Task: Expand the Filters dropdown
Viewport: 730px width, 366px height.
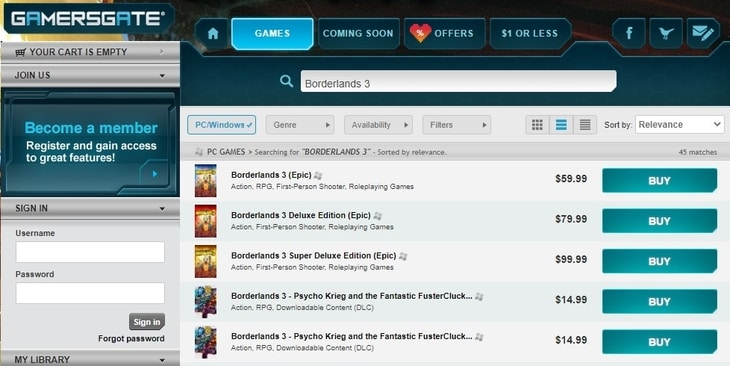Action: [x=456, y=125]
